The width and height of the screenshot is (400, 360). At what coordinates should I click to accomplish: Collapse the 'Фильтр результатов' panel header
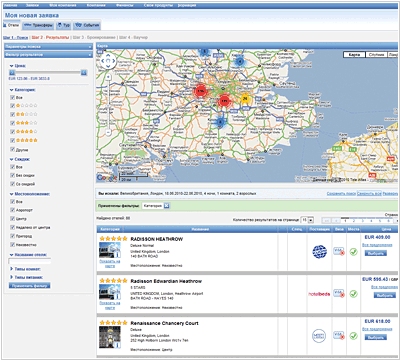48,54
